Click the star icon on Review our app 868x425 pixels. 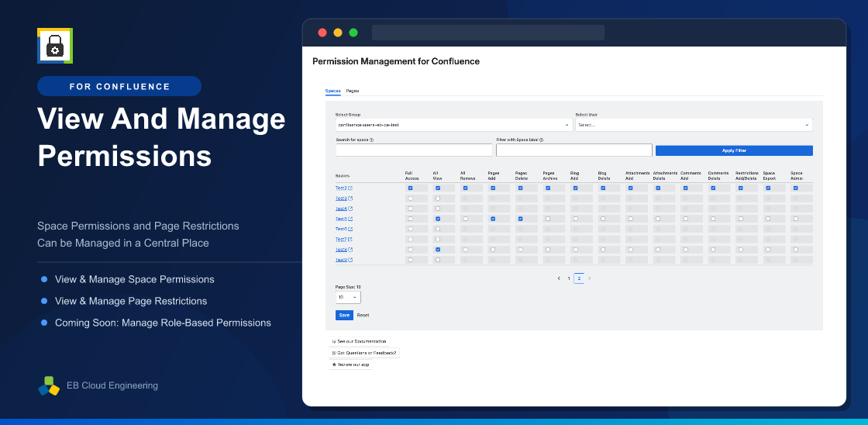tap(334, 365)
